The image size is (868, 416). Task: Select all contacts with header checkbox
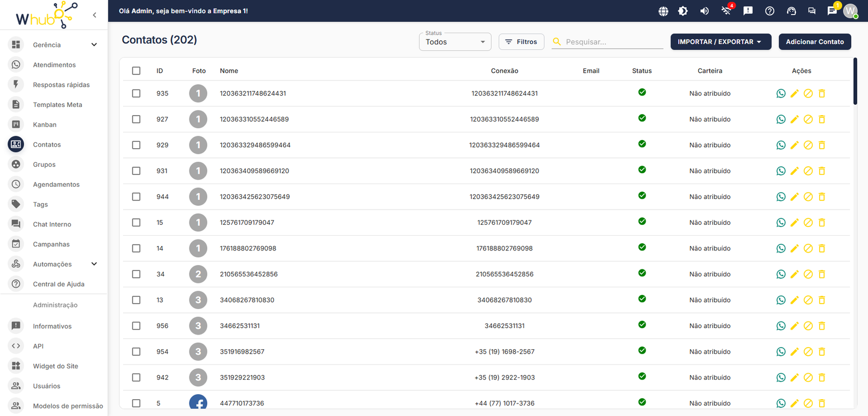coord(136,71)
